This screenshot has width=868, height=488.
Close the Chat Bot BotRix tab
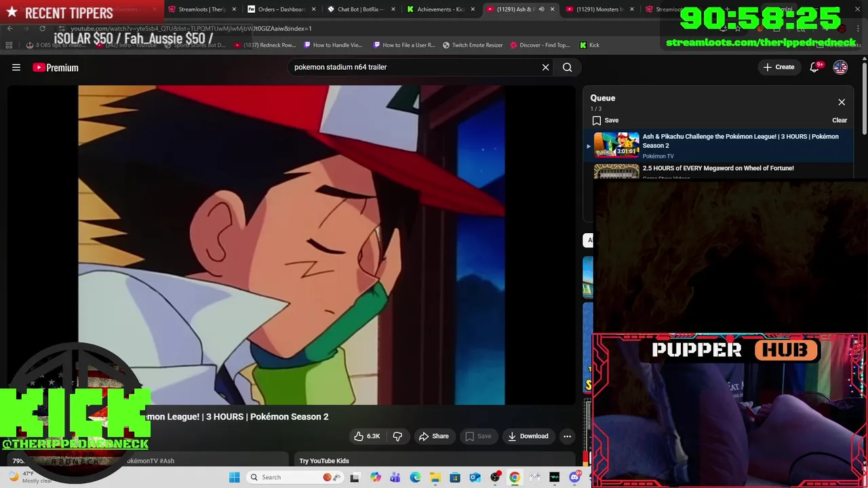coord(393,9)
